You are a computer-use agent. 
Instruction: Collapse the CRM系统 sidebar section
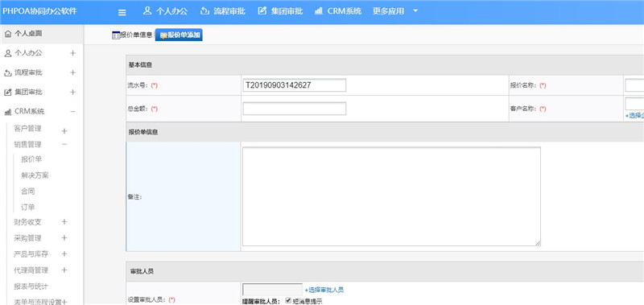point(72,111)
